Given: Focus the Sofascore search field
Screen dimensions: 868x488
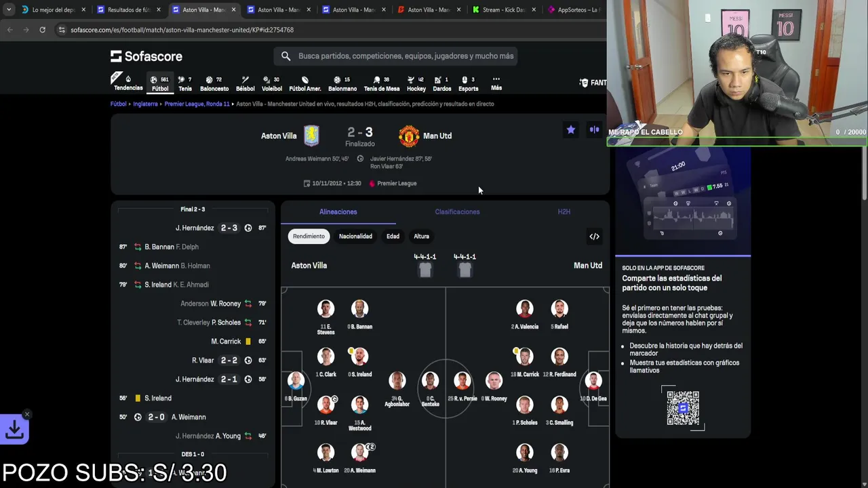Looking at the screenshot, I should (396, 56).
